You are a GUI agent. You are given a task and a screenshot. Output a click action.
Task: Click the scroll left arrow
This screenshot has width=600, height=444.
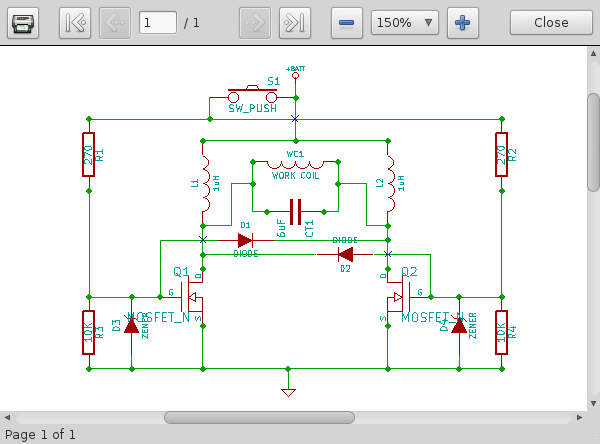pos(7,418)
